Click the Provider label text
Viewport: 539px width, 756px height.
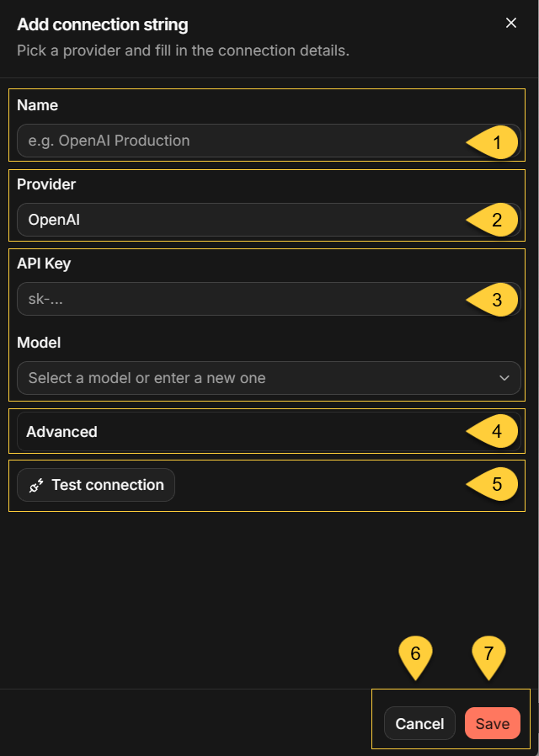point(46,184)
